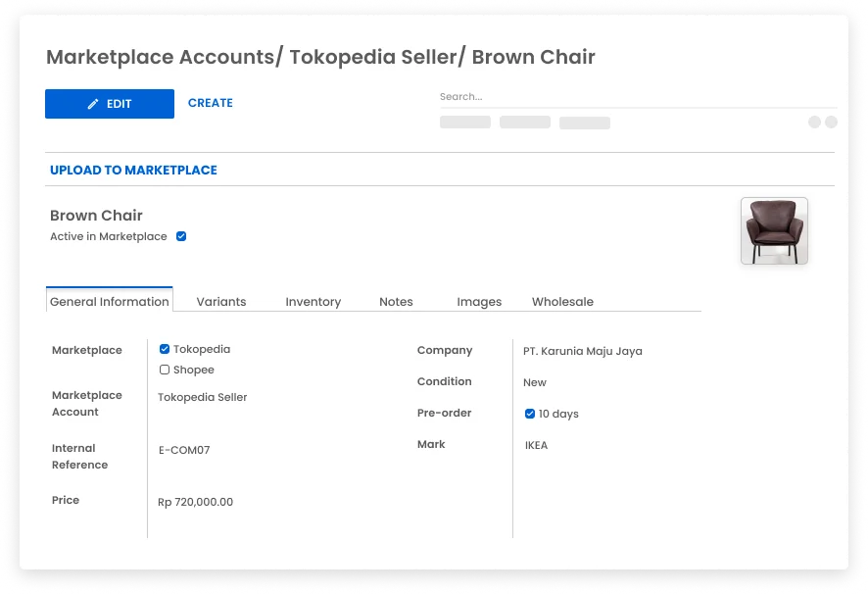Switch to the Variants tab

tap(221, 302)
